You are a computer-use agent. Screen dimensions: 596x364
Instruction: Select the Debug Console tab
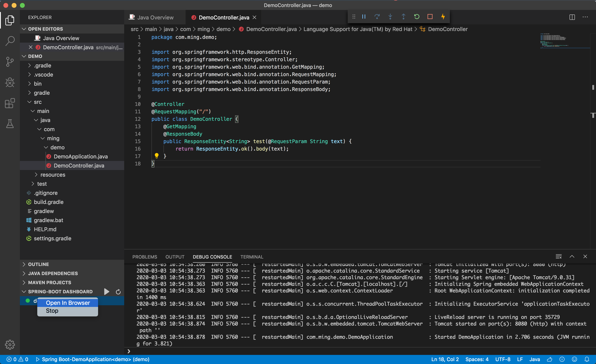212,257
